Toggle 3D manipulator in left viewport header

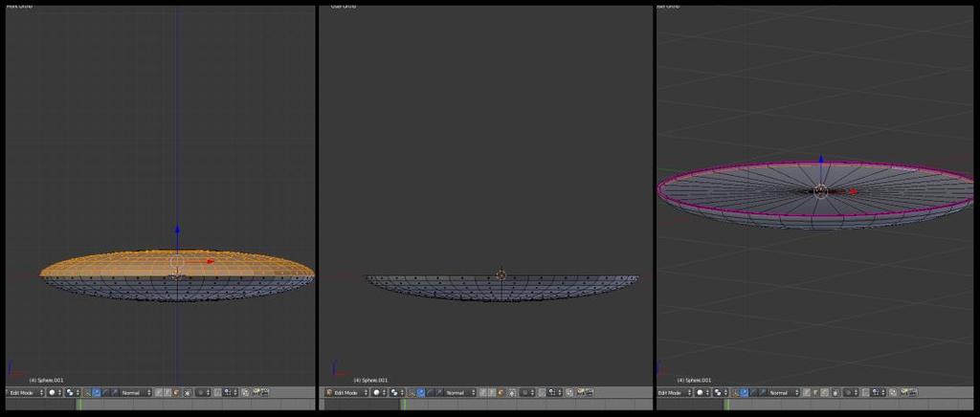(x=87, y=393)
